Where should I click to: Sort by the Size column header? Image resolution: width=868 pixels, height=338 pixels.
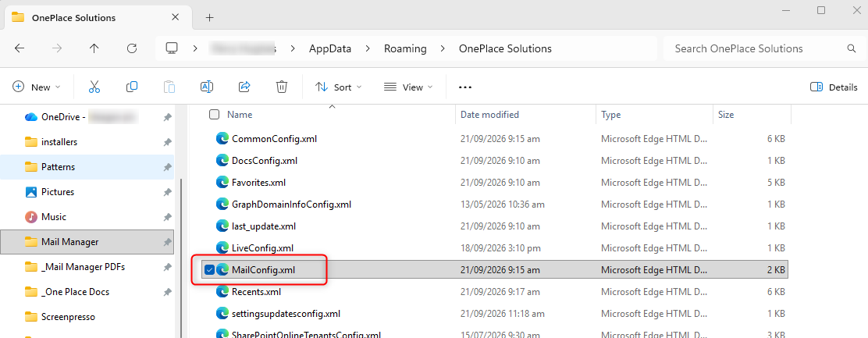(x=726, y=115)
